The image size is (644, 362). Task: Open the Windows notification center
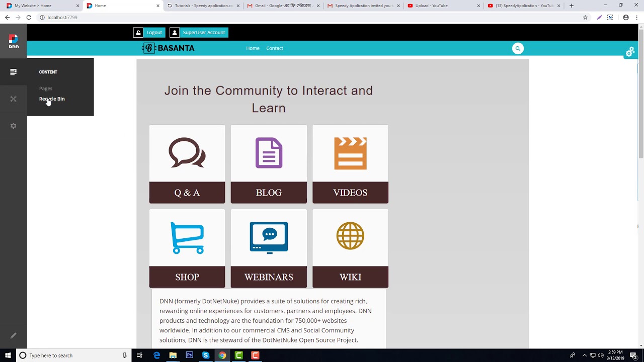pos(635,355)
